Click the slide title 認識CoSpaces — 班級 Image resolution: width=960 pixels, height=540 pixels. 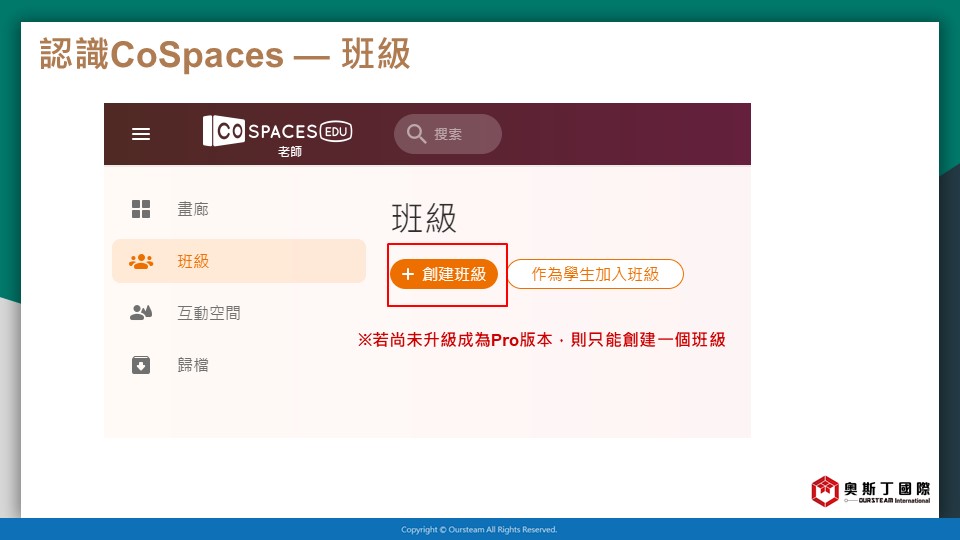click(x=225, y=54)
